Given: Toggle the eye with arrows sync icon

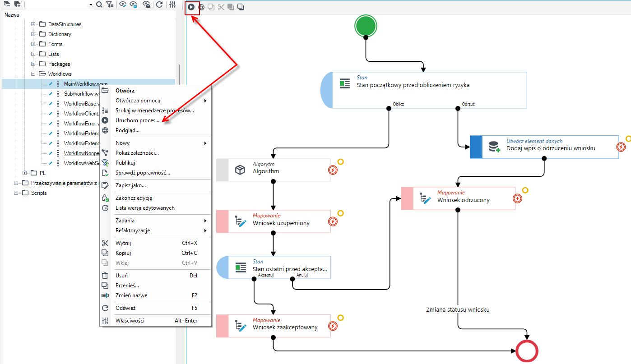Looking at the screenshot, I should coord(122,5).
